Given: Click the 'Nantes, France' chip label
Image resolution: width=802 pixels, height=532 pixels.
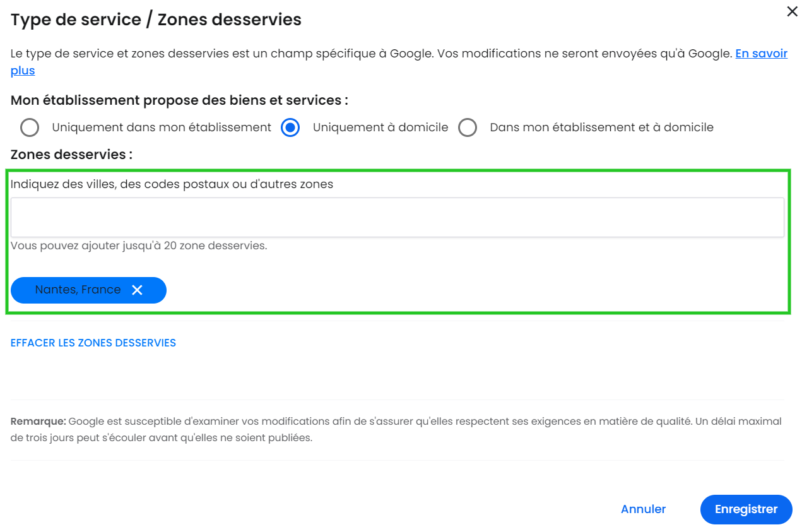Looking at the screenshot, I should coord(78,290).
